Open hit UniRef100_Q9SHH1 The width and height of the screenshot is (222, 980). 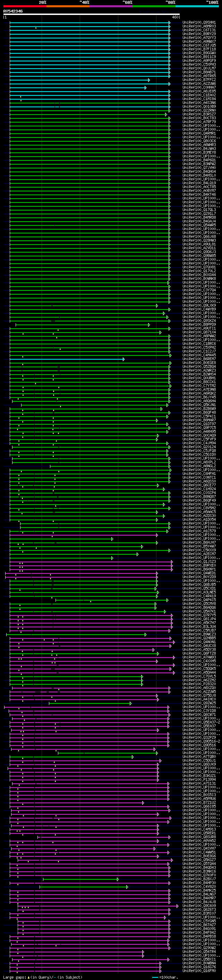pyautogui.click(x=199, y=23)
